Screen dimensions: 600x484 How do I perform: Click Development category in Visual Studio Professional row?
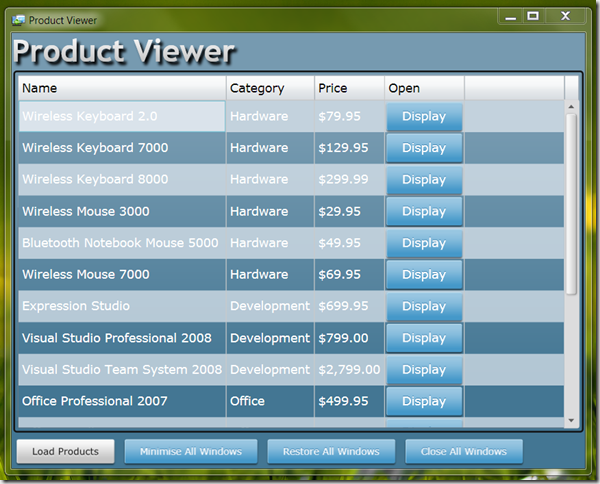point(270,338)
